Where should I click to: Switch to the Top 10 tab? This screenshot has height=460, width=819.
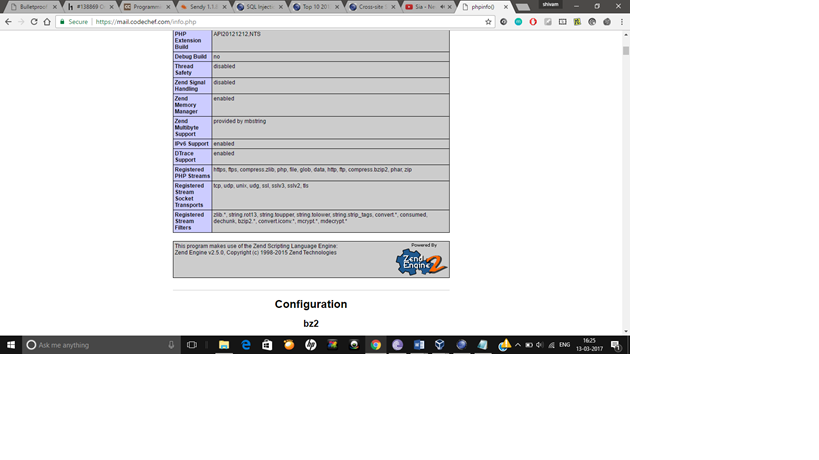click(315, 7)
